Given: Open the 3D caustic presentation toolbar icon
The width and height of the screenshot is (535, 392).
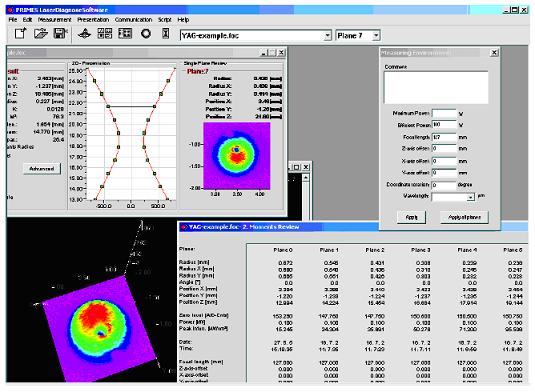Looking at the screenshot, I should [x=84, y=33].
